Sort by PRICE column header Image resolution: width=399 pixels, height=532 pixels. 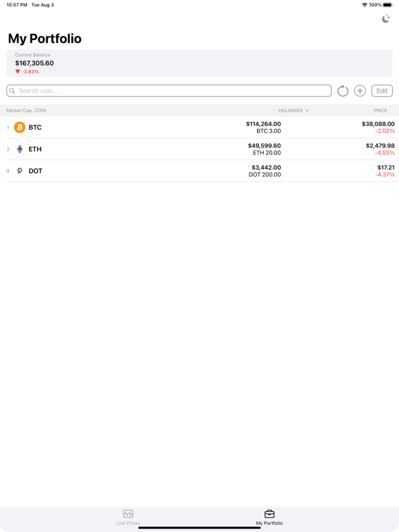[380, 111]
